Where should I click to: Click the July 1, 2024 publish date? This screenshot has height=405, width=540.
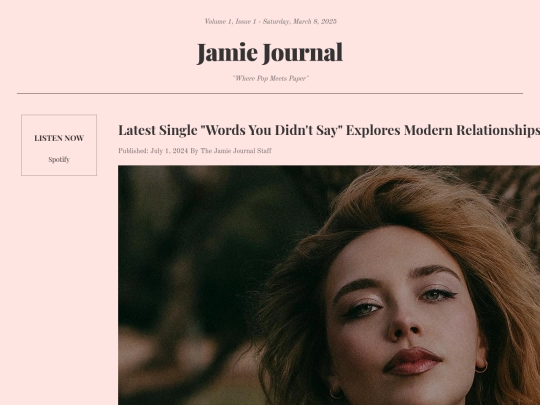pos(169,151)
